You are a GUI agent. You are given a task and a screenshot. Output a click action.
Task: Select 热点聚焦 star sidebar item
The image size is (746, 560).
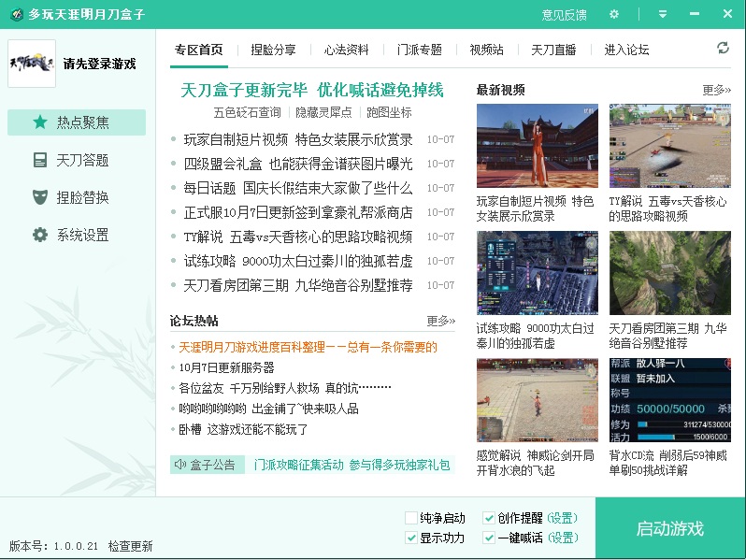point(77,122)
